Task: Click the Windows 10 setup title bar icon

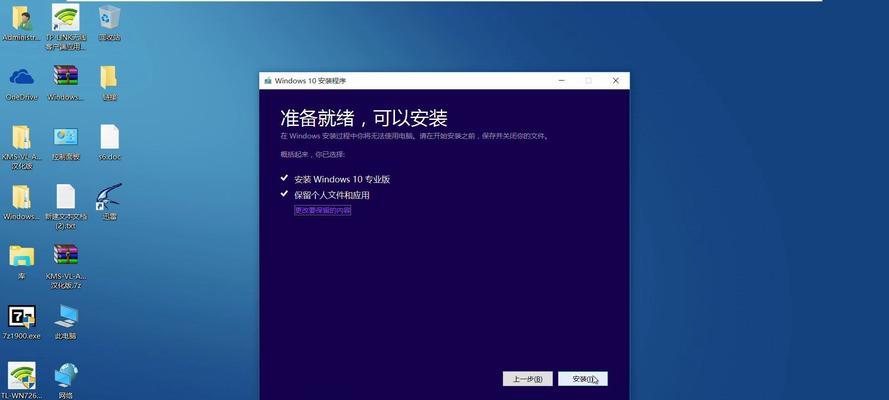Action: 268,81
